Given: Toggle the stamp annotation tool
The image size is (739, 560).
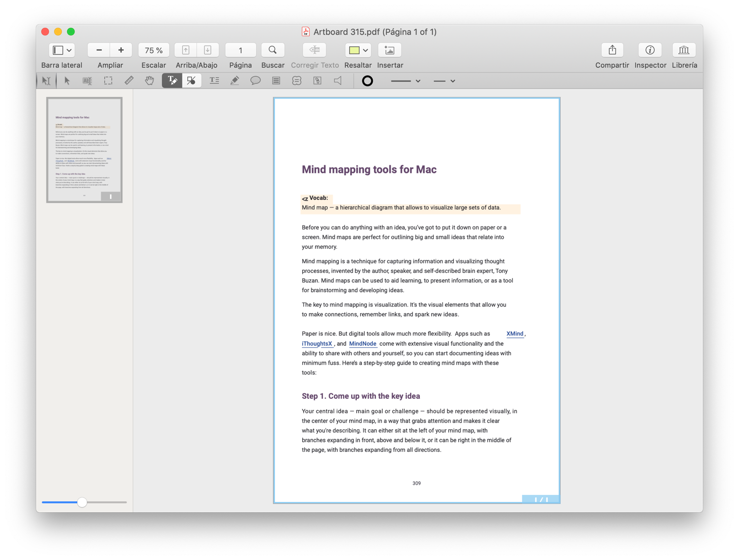Looking at the screenshot, I should pyautogui.click(x=296, y=81).
